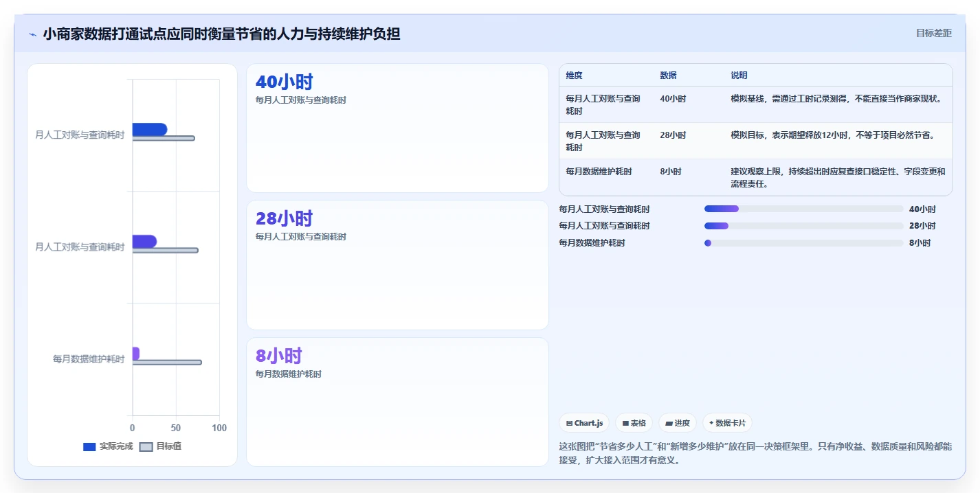This screenshot has height=493, width=980.
Task: Click the 40小时 progress bar
Action: [x=803, y=209]
